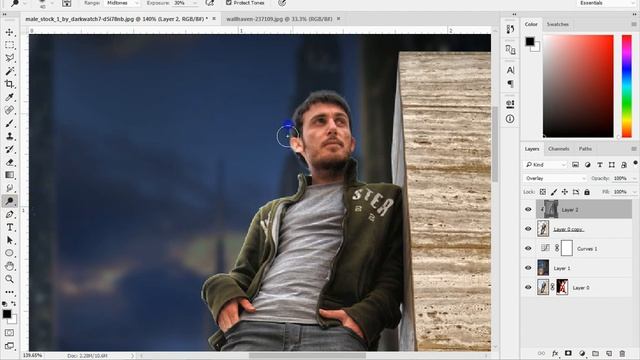640x360 pixels.
Task: Toggle lock transparent pixels
Action: [542, 192]
